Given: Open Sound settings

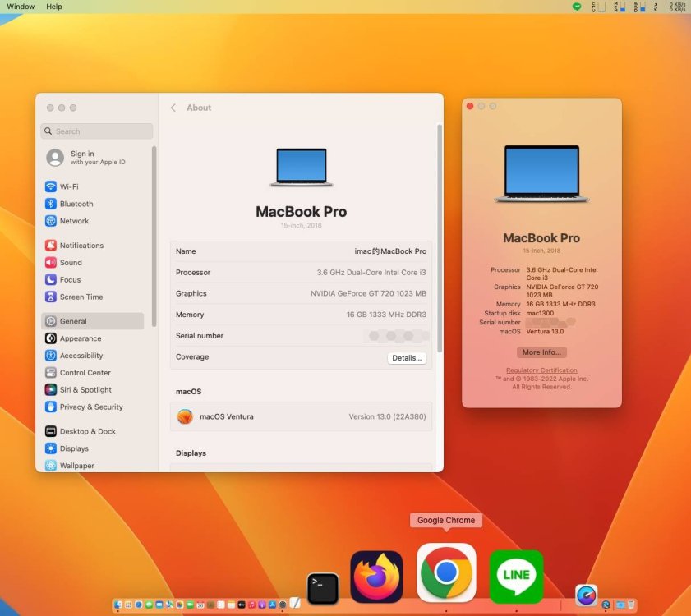Looking at the screenshot, I should click(x=93, y=263).
